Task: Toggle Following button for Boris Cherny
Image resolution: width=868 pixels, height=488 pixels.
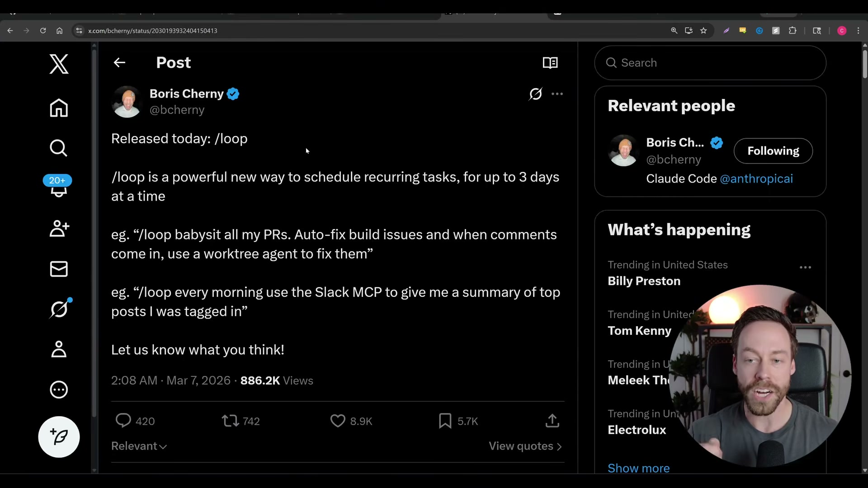Action: click(x=773, y=151)
